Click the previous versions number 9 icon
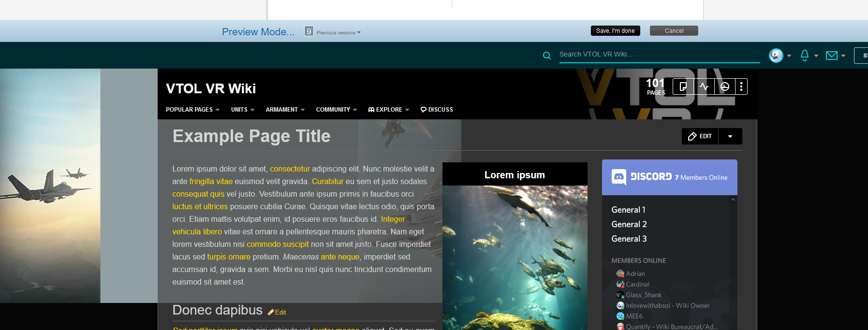The height and width of the screenshot is (330, 868). 309,31
